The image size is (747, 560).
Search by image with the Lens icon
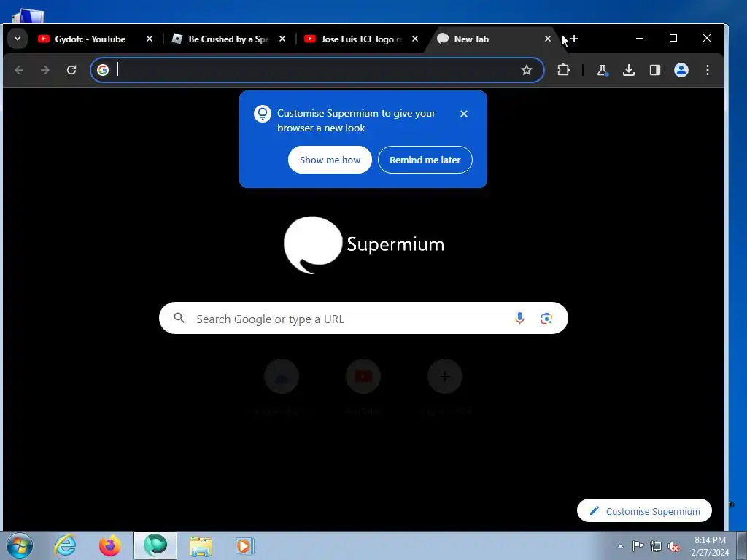[x=546, y=318]
